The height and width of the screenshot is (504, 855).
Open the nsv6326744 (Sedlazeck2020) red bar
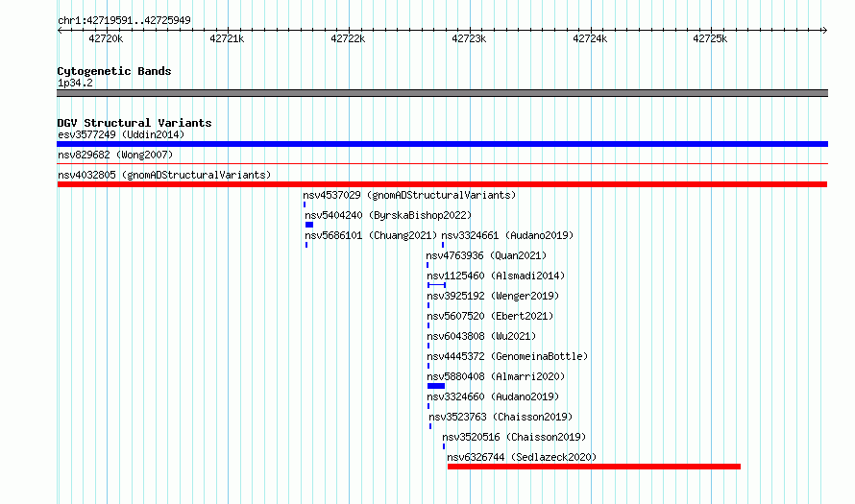pyautogui.click(x=594, y=467)
